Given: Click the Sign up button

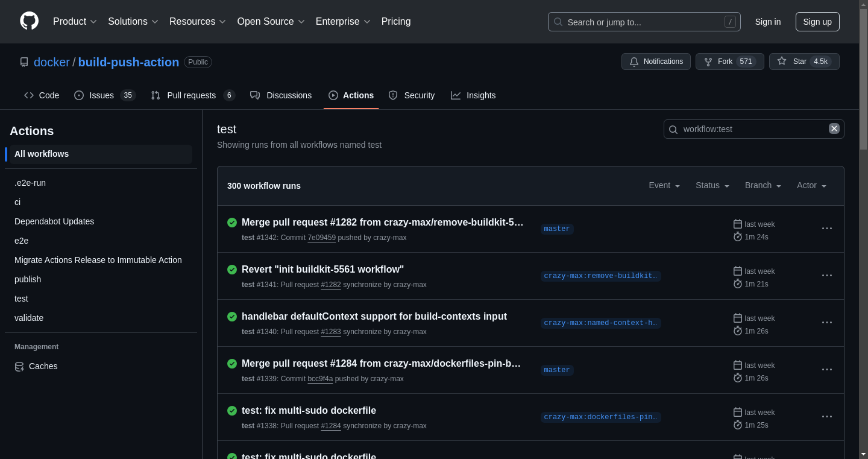Looking at the screenshot, I should coord(817,22).
